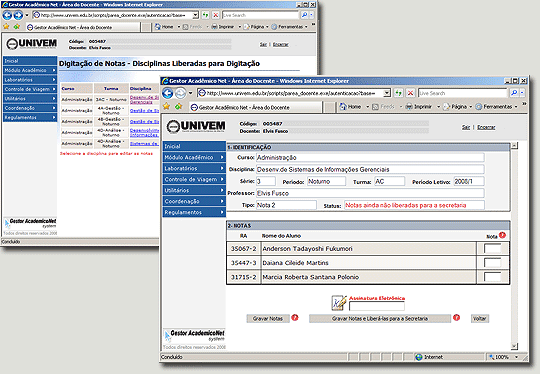Click the Back arrow in front browser window
Screen dimensions: 540x374
pos(168,93)
